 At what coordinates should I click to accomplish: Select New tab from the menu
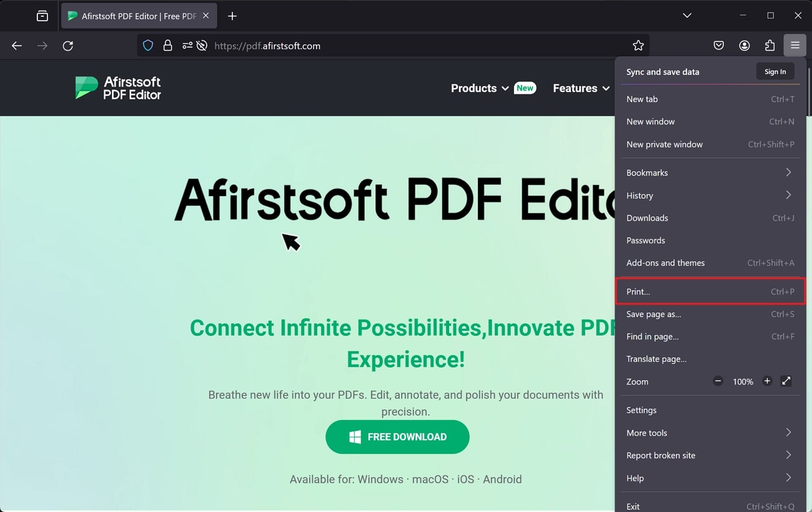coord(710,99)
